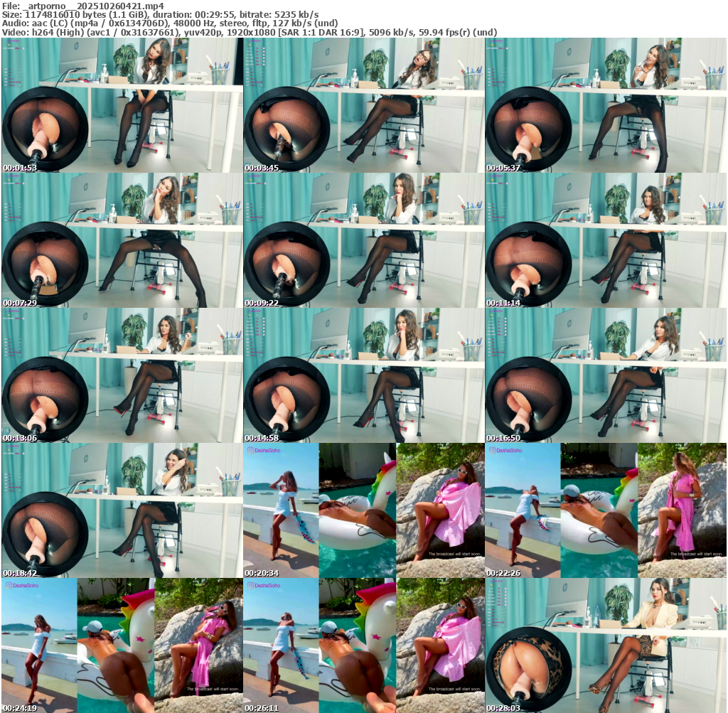
Task: Open the thumbnail marked 00:05:37
Action: coord(606,105)
